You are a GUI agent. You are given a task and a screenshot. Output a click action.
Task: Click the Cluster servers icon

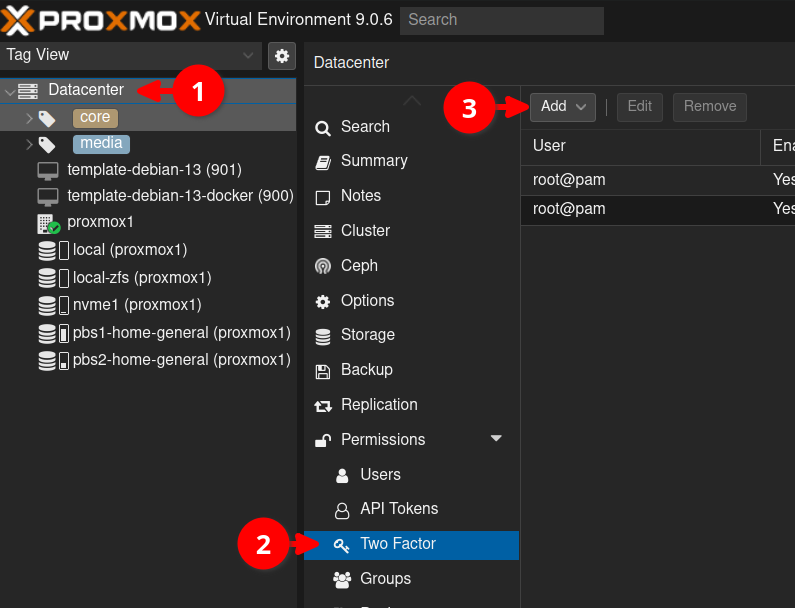click(x=323, y=231)
